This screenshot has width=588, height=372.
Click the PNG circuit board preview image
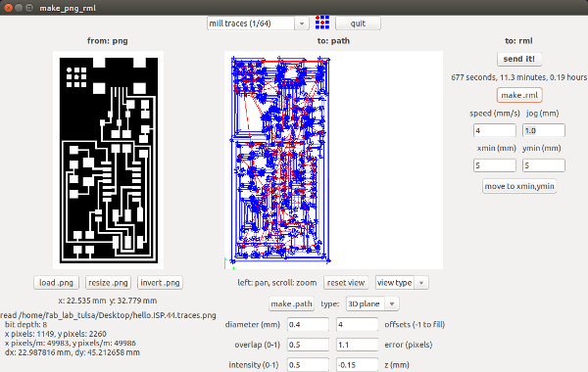(108, 160)
